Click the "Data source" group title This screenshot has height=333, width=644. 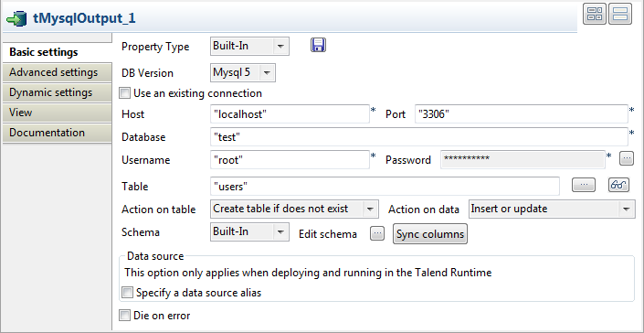coord(155,256)
